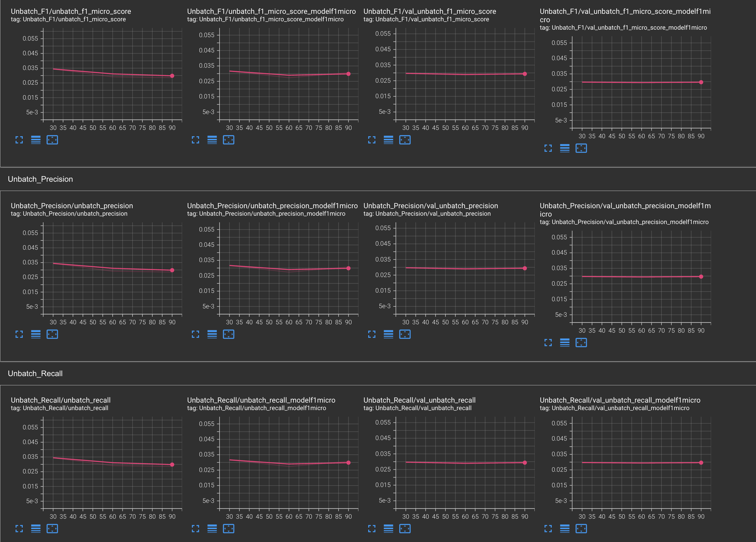Fit domain to data on unbatch_f1_micro_score_modelf1micro chart
The width and height of the screenshot is (756, 542).
pyautogui.click(x=229, y=140)
